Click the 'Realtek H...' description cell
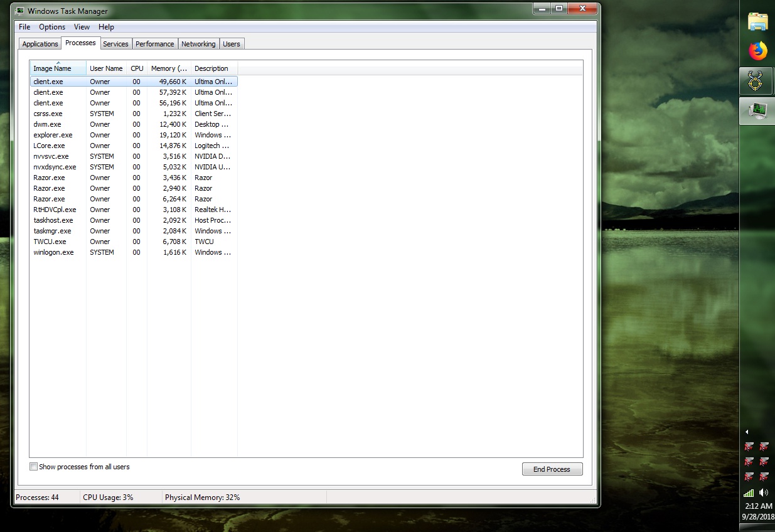This screenshot has height=532, width=775. [213, 210]
